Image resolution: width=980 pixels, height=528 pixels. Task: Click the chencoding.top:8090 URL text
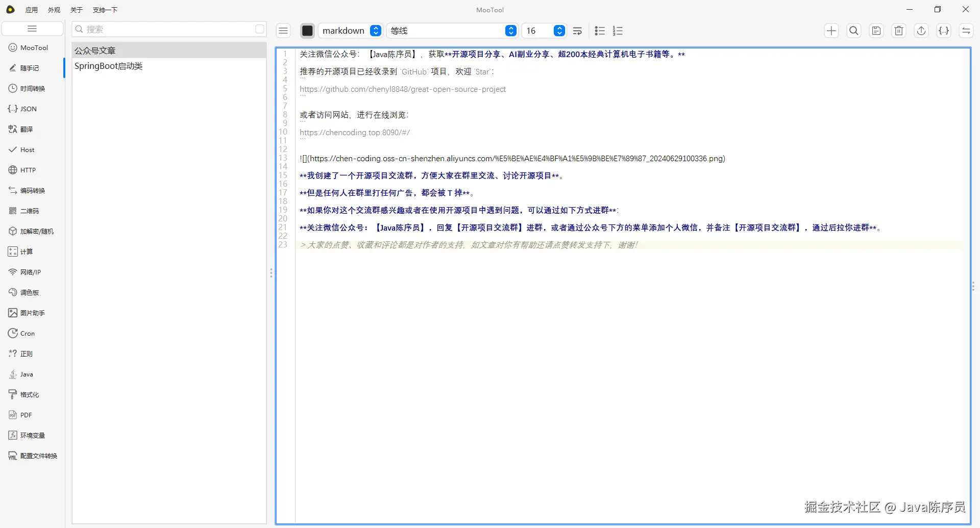(x=355, y=133)
